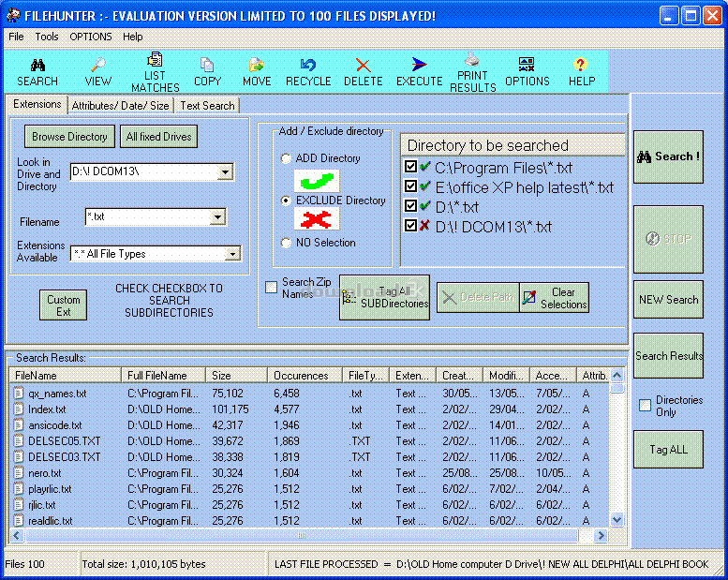Screen dimensions: 728x580
Task: Uncheck E:\office XP help latest checkbox
Action: [410, 186]
